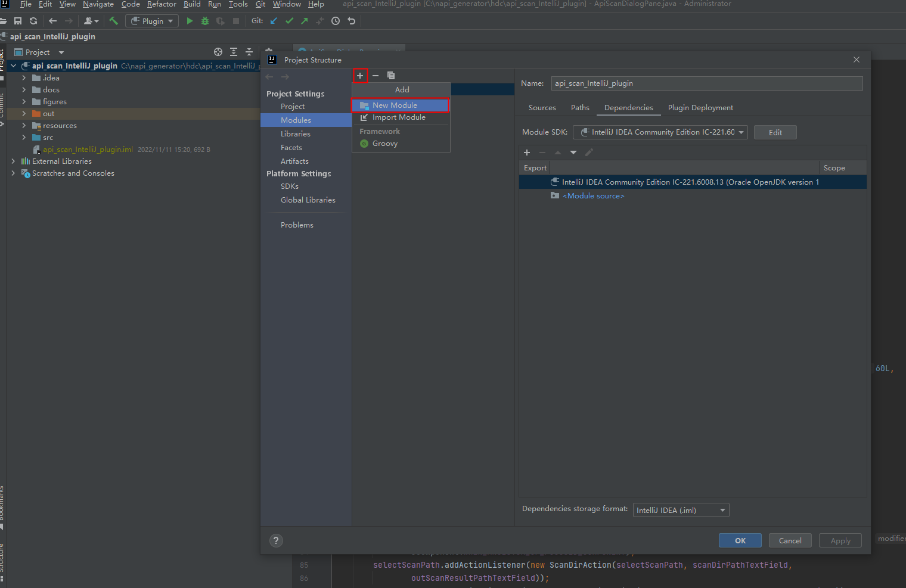The image size is (906, 588).
Task: Run the Plugin configuration with green play icon
Action: click(190, 21)
